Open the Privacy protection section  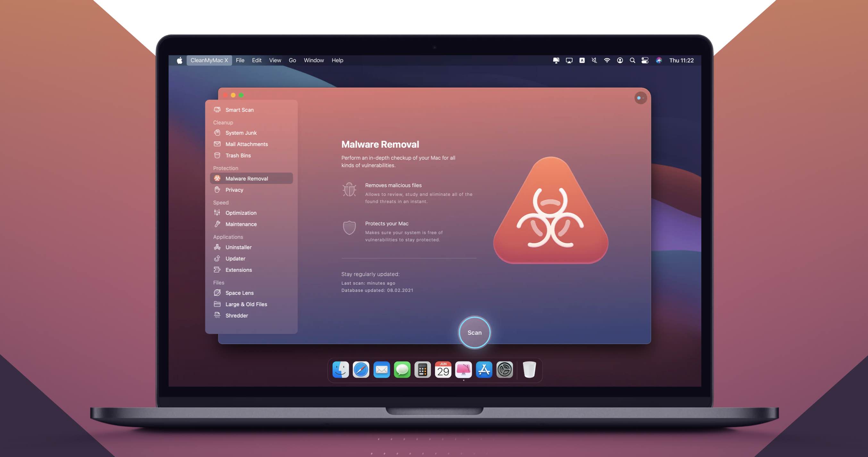click(x=234, y=190)
